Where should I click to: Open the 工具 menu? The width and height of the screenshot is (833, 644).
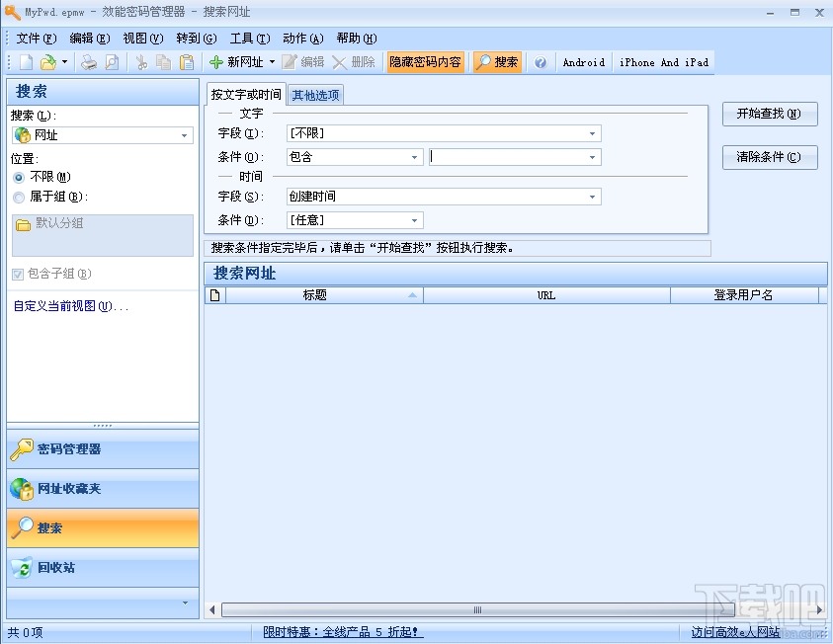(250, 39)
